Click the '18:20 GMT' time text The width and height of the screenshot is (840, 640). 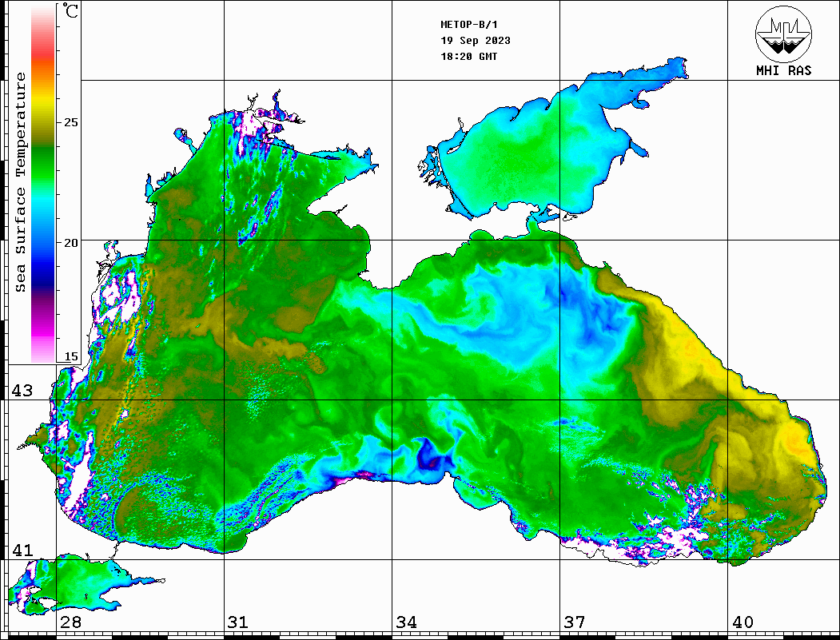(468, 56)
